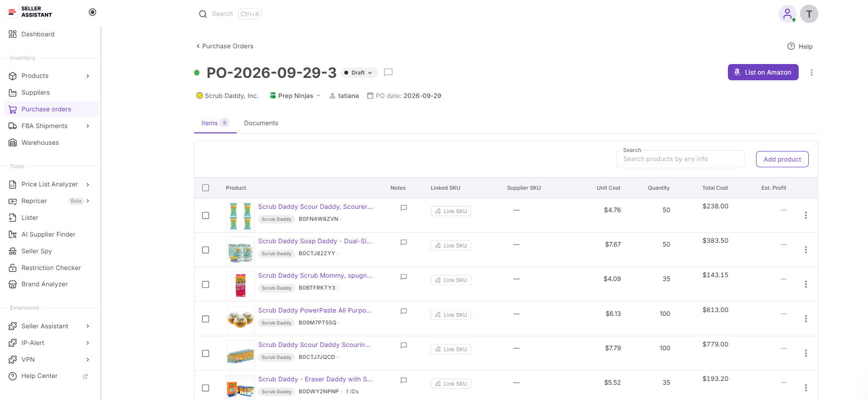Click the Price List Analyzer icon
Image resolution: width=868 pixels, height=400 pixels.
click(x=13, y=184)
